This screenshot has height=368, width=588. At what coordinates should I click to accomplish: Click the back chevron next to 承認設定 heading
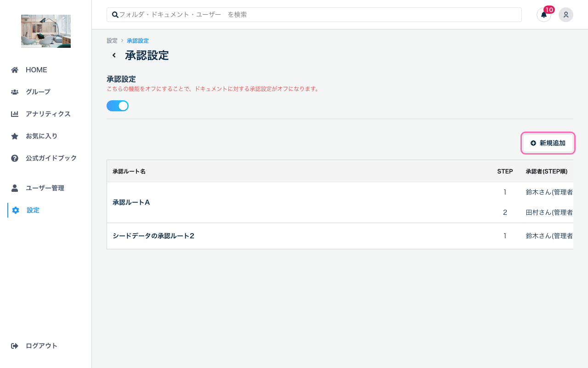[114, 55]
